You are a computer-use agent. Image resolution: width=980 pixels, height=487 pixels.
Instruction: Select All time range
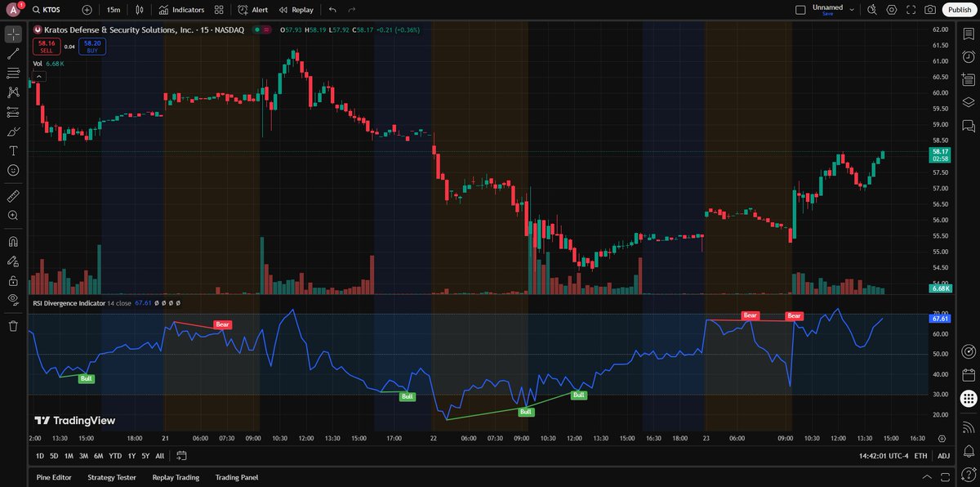tap(159, 456)
